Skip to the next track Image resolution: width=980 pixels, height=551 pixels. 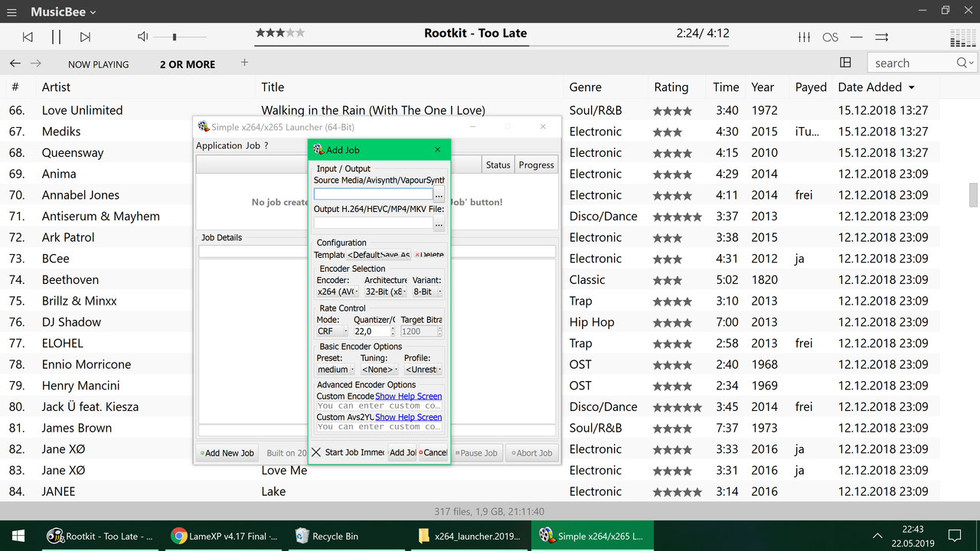pos(85,37)
